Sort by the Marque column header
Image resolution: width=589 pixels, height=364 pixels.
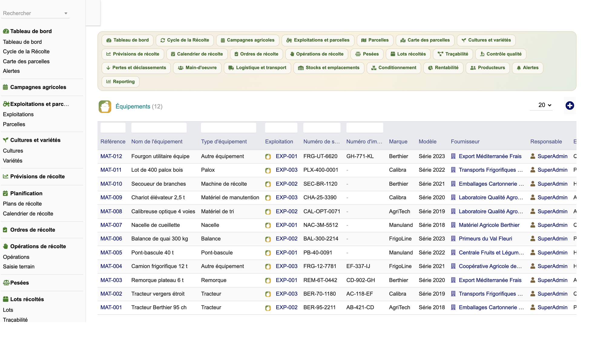point(398,141)
